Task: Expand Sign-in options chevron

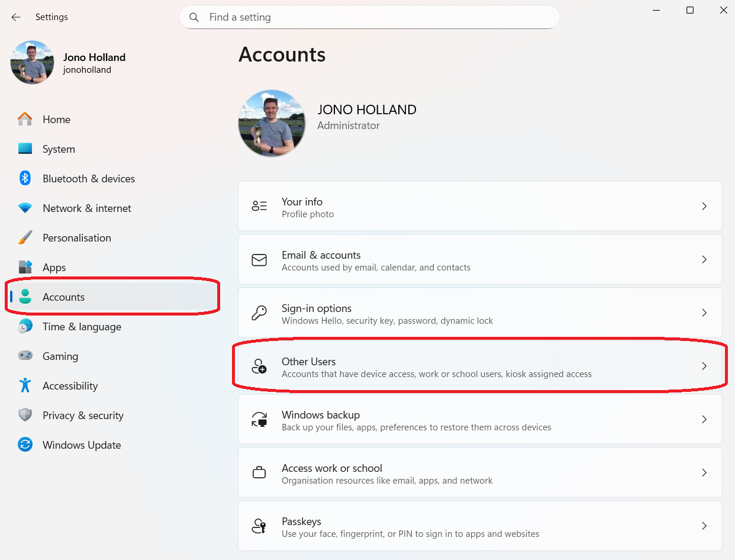Action: tap(704, 313)
